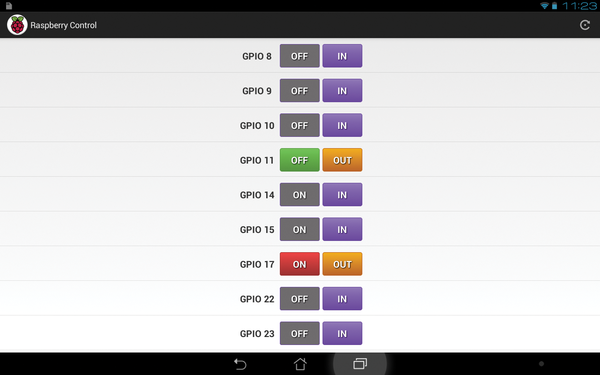Toggle the red ON state of GPIO 17
This screenshot has height=375, width=600.
pyautogui.click(x=300, y=264)
